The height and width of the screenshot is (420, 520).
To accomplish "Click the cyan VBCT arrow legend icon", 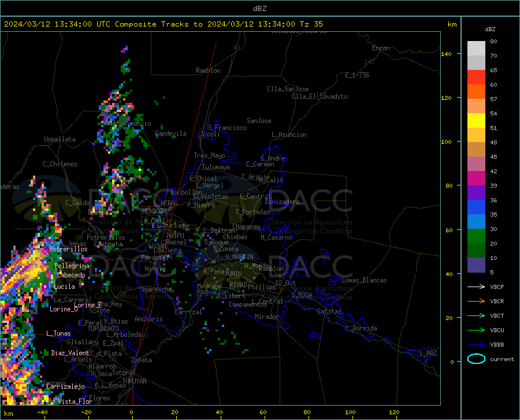I will 476,315.
